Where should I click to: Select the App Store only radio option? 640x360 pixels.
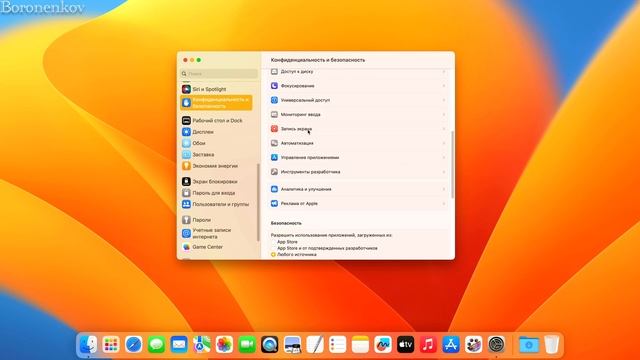[273, 242]
